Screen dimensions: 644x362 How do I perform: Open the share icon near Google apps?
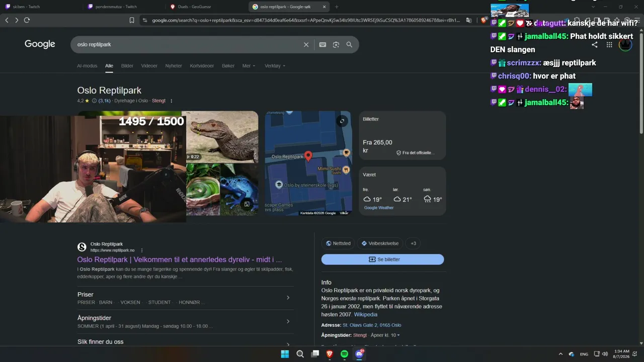click(x=595, y=45)
